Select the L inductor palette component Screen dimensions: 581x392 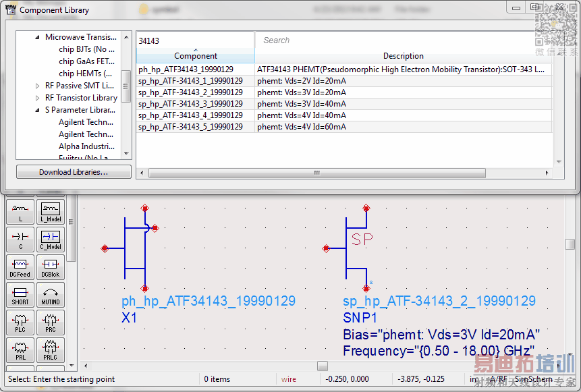coord(20,212)
